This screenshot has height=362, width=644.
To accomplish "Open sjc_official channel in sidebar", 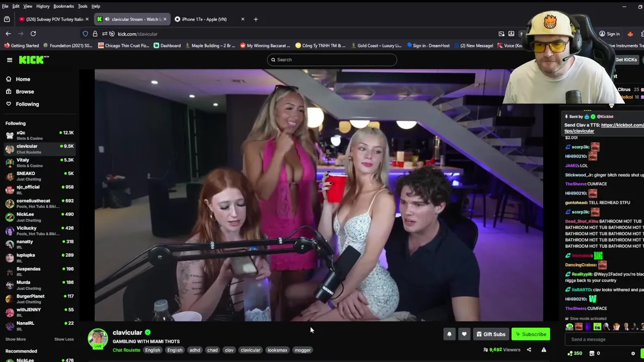I will pyautogui.click(x=39, y=190).
